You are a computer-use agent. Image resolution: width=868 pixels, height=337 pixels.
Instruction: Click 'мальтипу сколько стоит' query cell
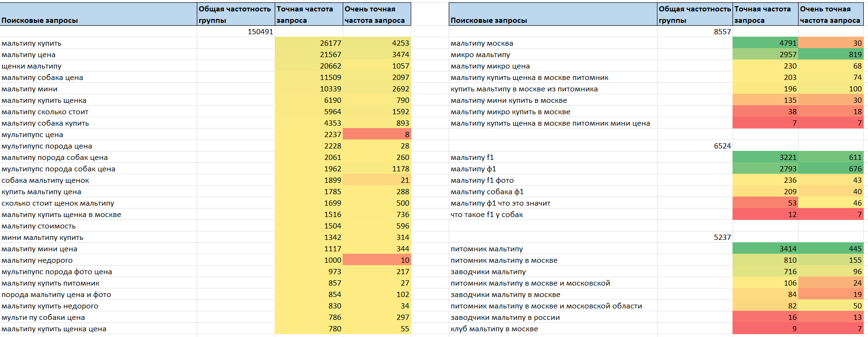(x=98, y=111)
